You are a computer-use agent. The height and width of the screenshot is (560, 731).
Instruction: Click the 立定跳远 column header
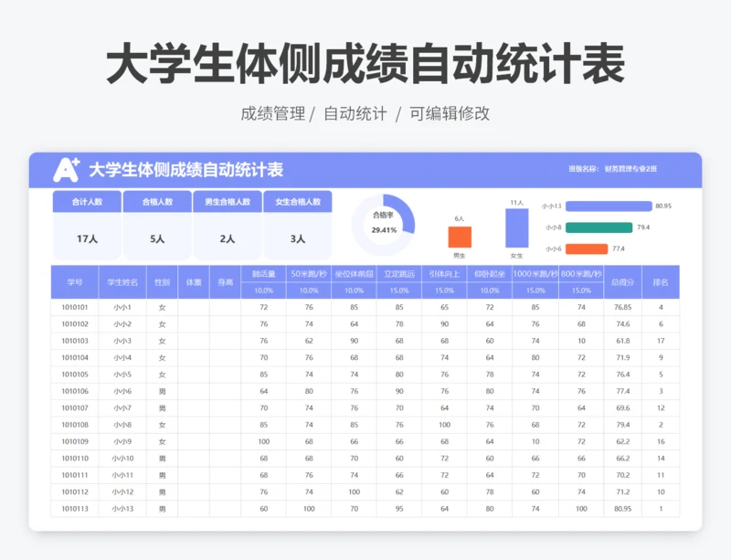399,274
